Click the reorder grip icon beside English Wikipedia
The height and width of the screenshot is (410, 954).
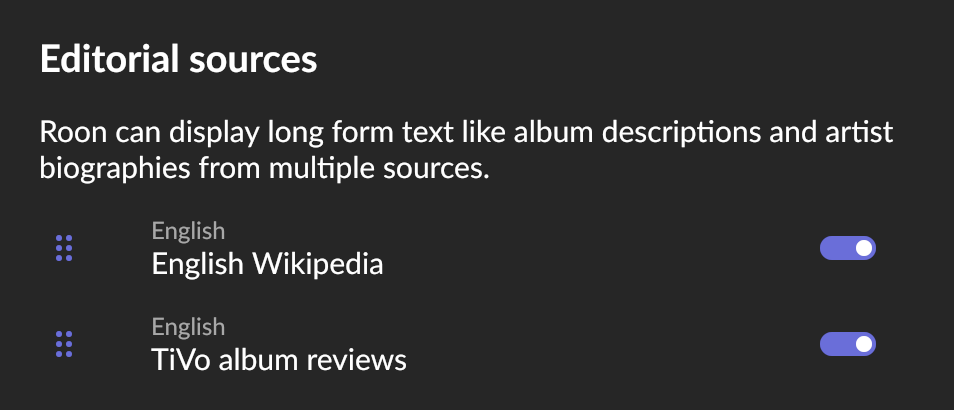(64, 248)
